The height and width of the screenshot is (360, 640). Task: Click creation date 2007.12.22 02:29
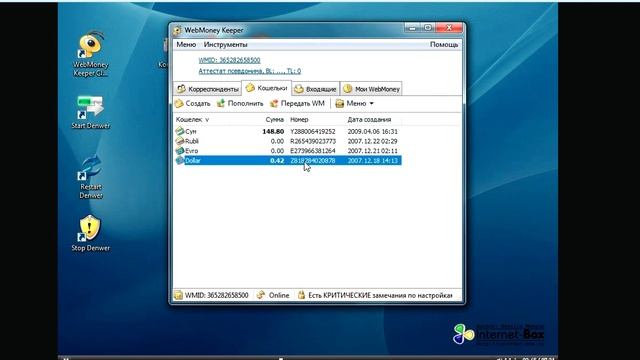373,141
